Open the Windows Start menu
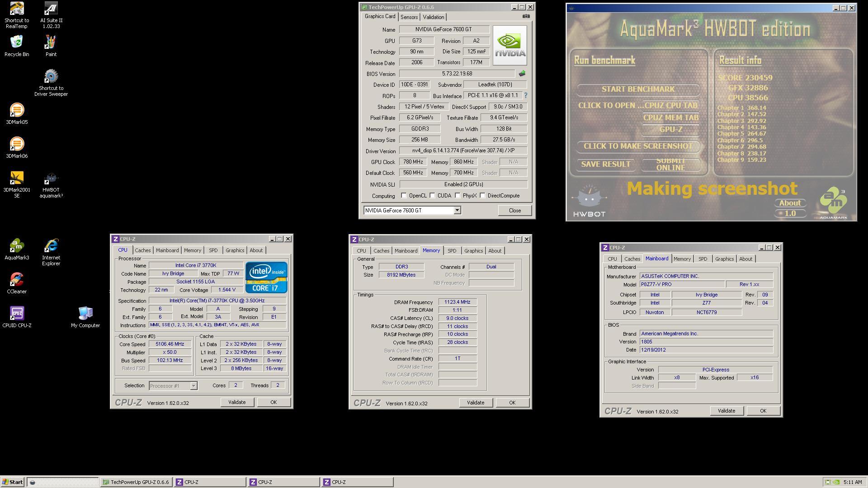The width and height of the screenshot is (868, 488). pyautogui.click(x=13, y=482)
